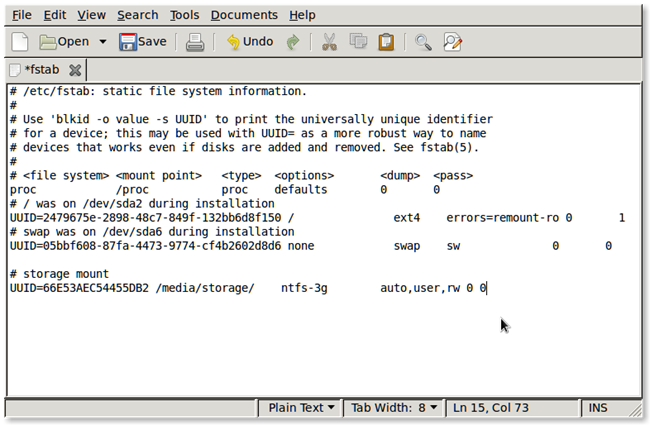Click 'auto,user,rw' options text
The width and height of the screenshot is (650, 425).
(420, 288)
